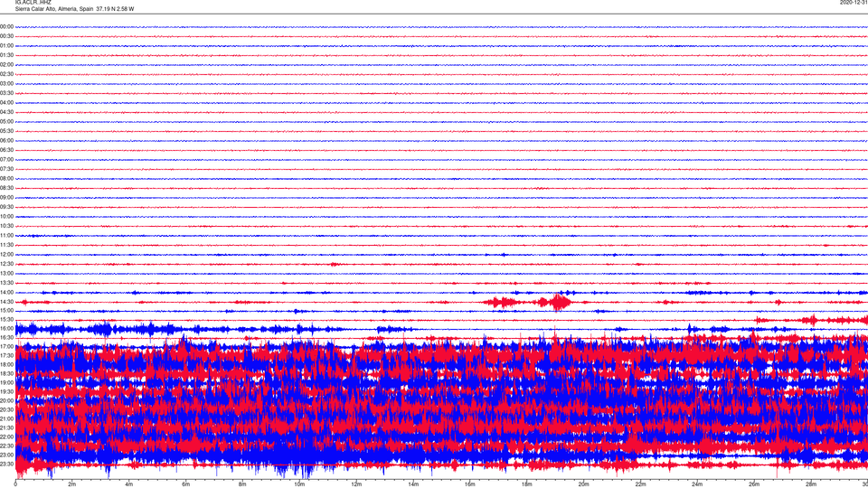Pick the 02:30 row label
868x488 pixels.
(x=6, y=74)
